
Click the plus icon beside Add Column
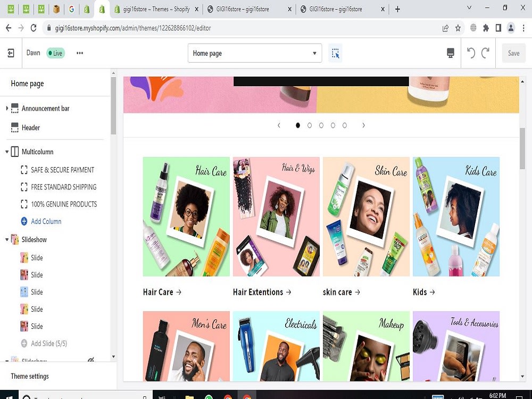(24, 221)
